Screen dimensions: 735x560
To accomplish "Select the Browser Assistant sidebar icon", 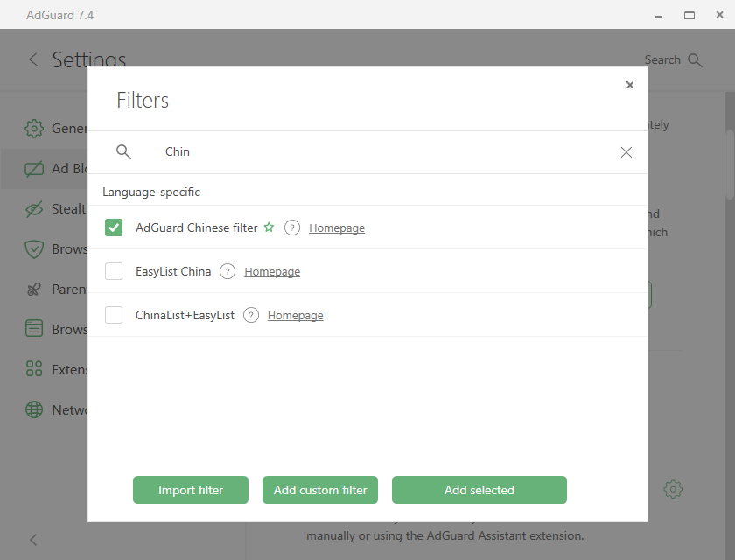I will click(34, 328).
